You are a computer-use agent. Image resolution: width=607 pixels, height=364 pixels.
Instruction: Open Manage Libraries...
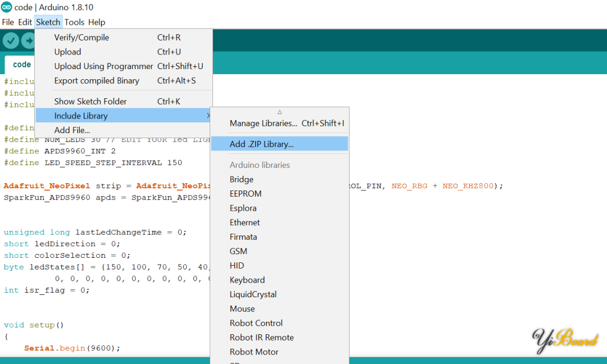(279, 124)
